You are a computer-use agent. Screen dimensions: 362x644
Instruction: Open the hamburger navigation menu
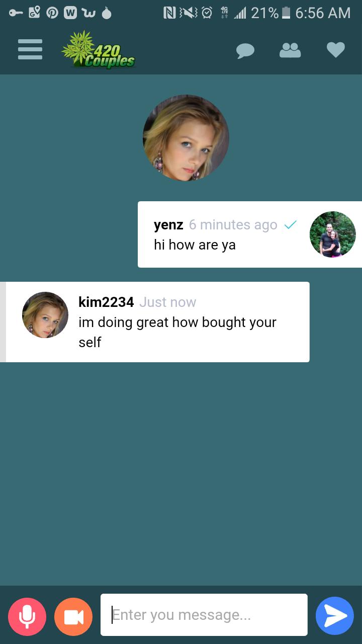[30, 50]
